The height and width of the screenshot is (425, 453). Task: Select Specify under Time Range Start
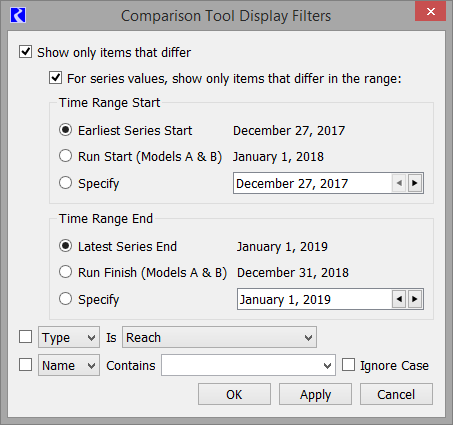click(65, 183)
